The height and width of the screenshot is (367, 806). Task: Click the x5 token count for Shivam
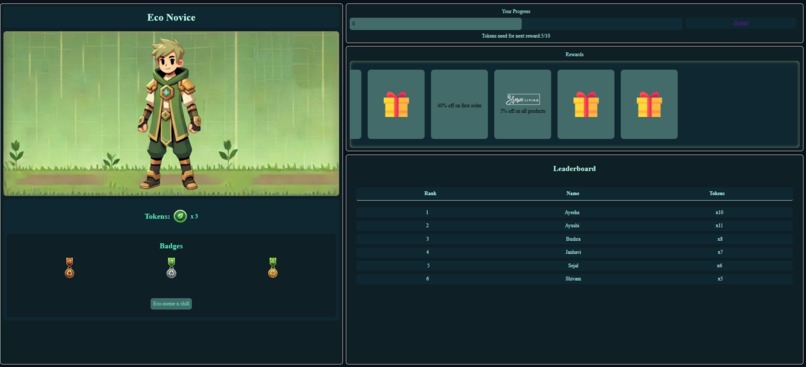click(720, 279)
